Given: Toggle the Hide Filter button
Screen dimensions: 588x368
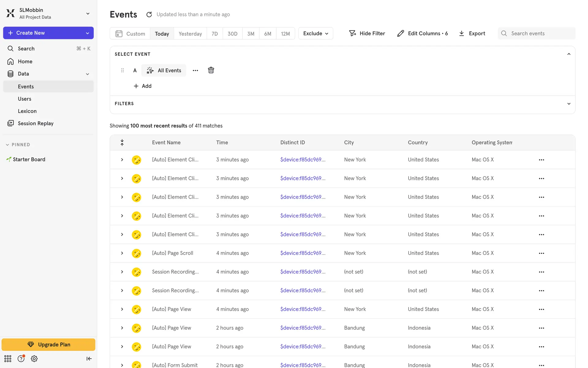Looking at the screenshot, I should pos(367,33).
